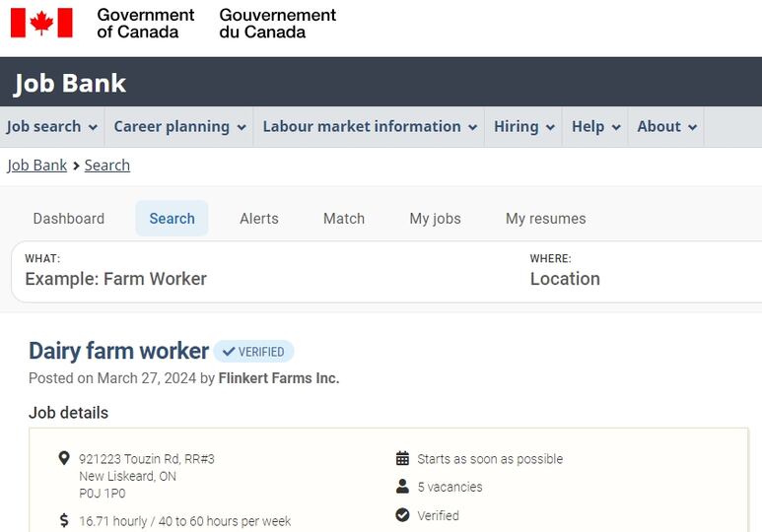Click the checkmark circle icon beside Verified
The image size is (762, 532).
coord(402,514)
